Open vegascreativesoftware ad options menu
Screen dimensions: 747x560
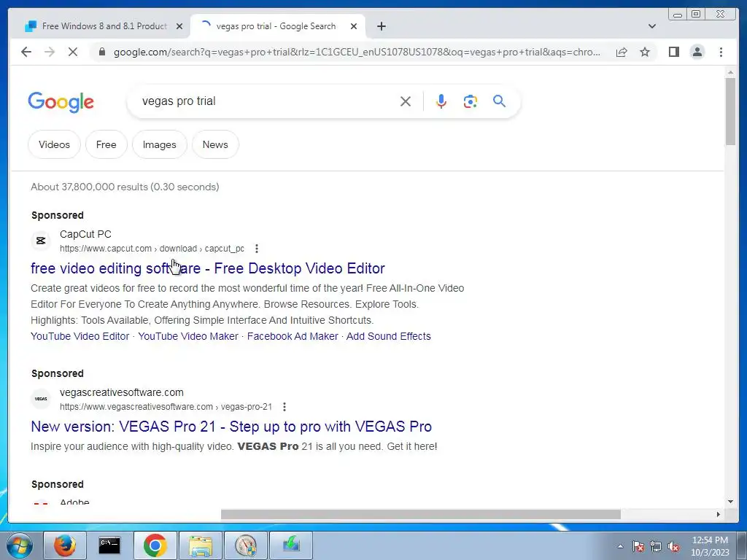click(285, 407)
